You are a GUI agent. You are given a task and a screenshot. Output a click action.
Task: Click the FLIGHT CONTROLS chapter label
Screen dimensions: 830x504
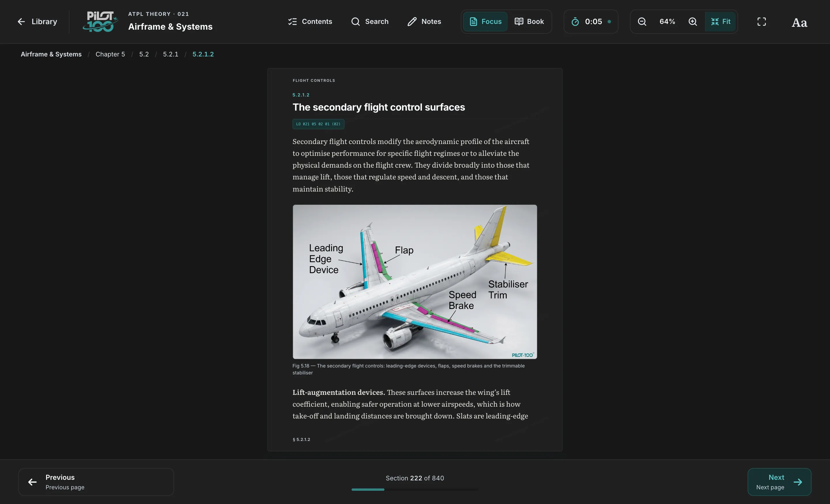click(x=314, y=80)
